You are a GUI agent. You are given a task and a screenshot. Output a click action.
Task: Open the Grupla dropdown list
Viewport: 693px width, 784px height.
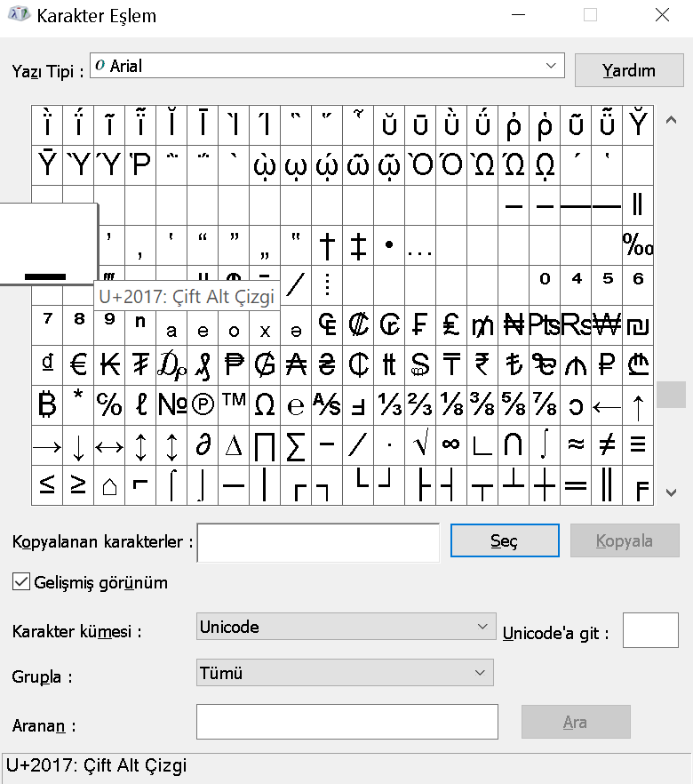(x=481, y=673)
